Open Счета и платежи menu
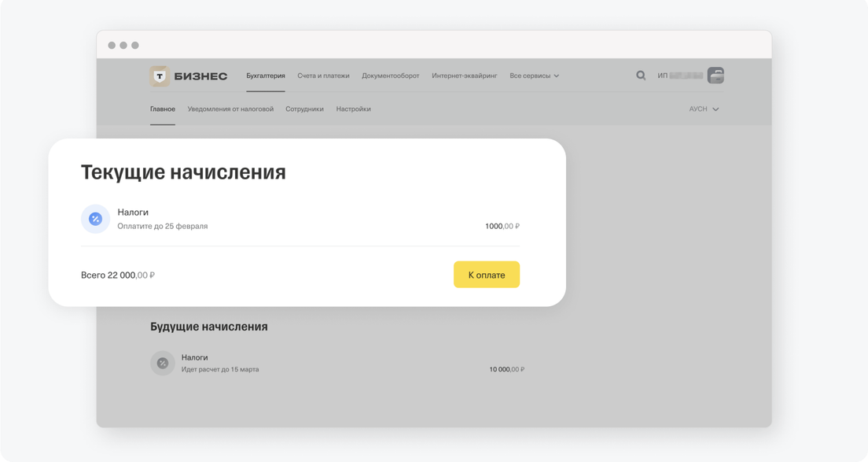Screen dimensions: 868x462 click(x=323, y=76)
